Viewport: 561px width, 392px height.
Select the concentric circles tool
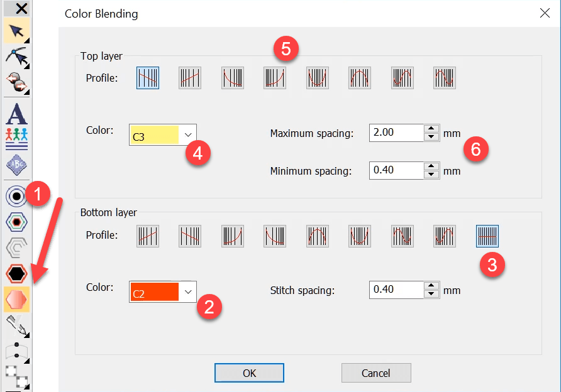16,195
